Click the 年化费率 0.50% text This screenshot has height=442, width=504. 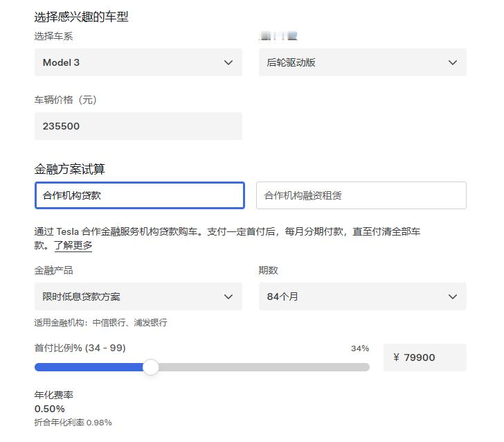[54, 402]
